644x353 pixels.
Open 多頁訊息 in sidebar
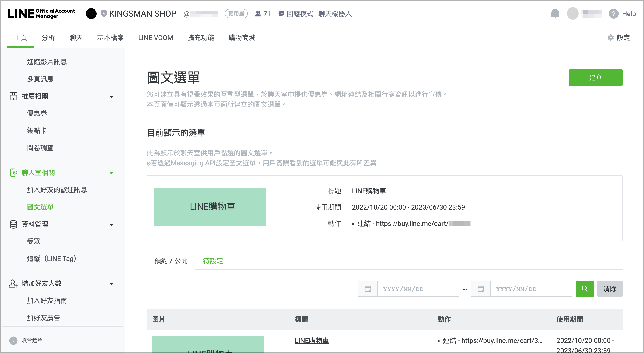pyautogui.click(x=40, y=79)
